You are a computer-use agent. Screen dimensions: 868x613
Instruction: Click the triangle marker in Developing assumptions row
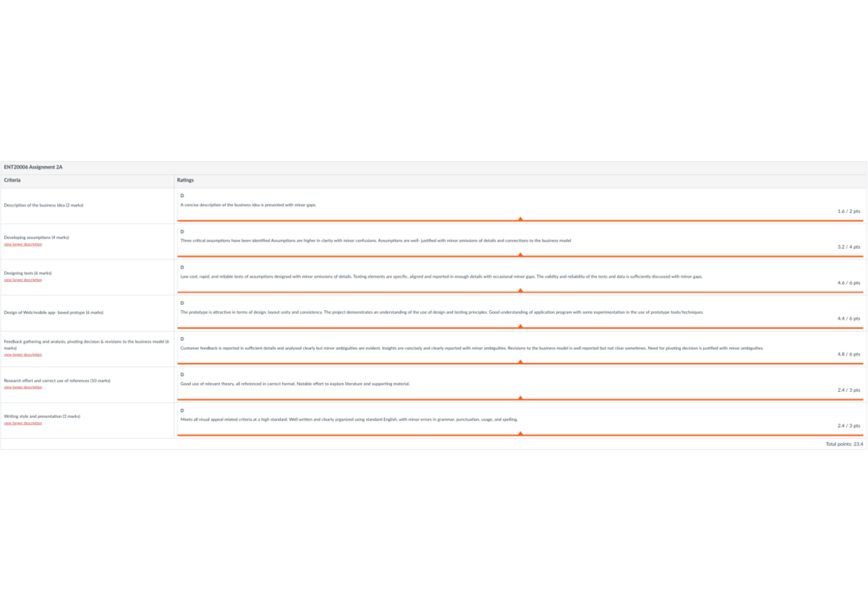pyautogui.click(x=520, y=254)
